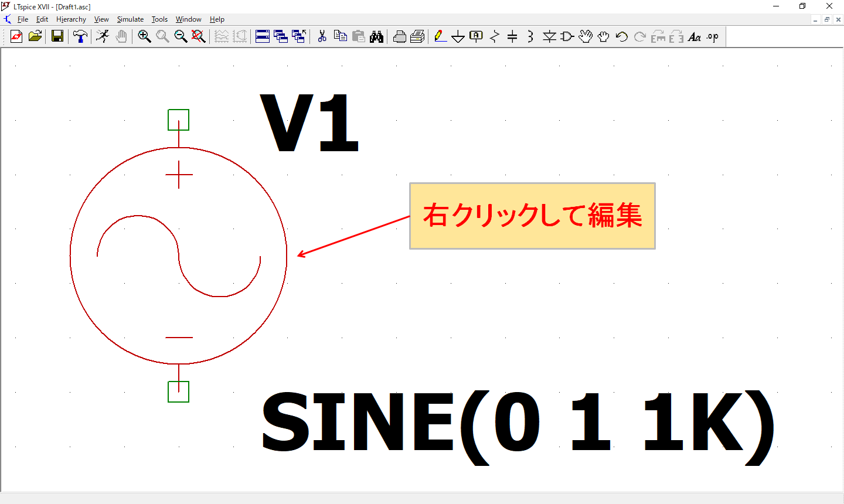The image size is (844, 504).
Task: Open the Hierarchy menu
Action: pyautogui.click(x=71, y=19)
